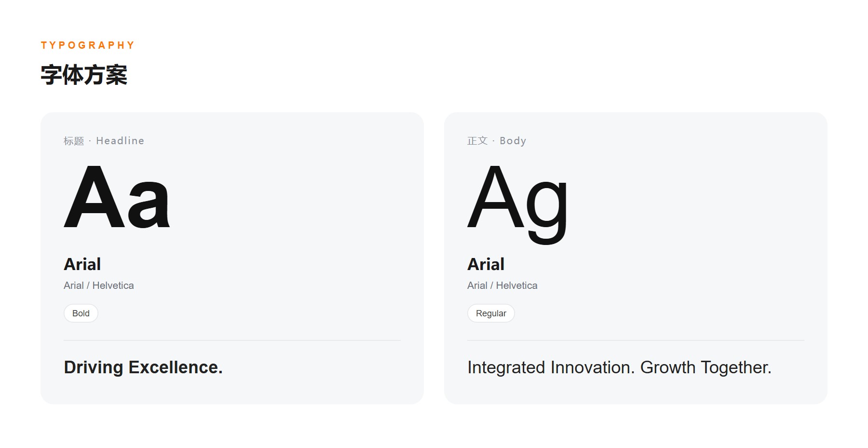This screenshot has width=868, height=448.
Task: Click the large Ag specimen
Action: [x=518, y=204]
